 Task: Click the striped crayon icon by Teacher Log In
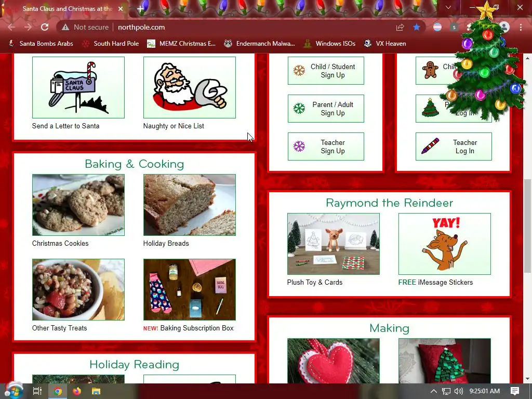(430, 146)
